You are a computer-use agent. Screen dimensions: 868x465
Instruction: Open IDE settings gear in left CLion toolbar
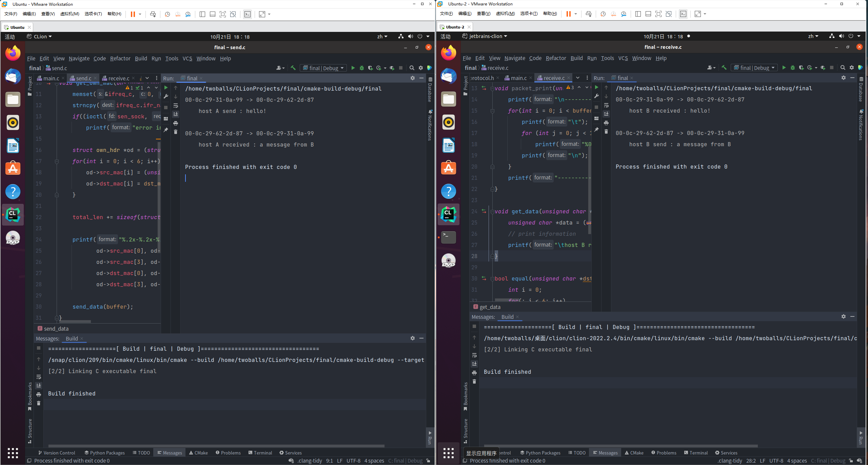[421, 68]
